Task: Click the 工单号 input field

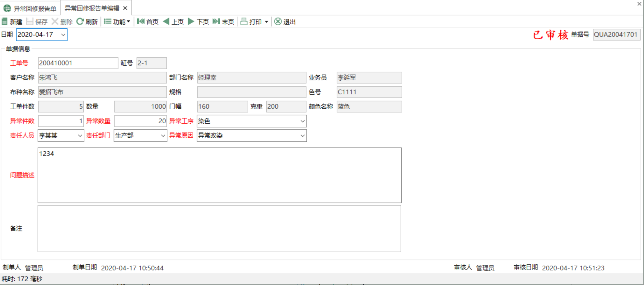Action: [78, 63]
